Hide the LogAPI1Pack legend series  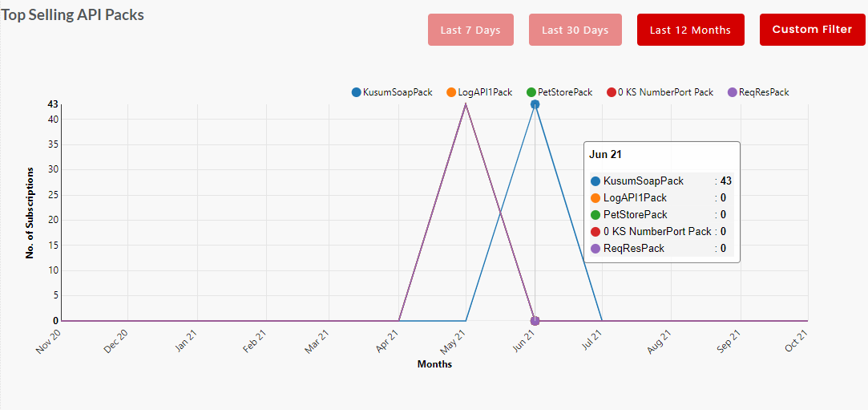click(x=485, y=92)
